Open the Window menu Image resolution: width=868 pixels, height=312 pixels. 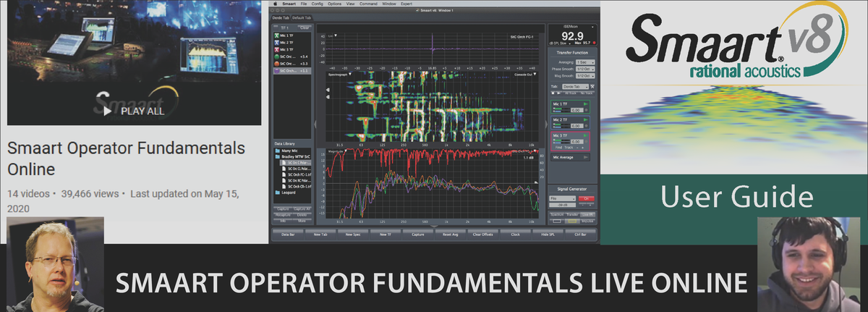389,4
